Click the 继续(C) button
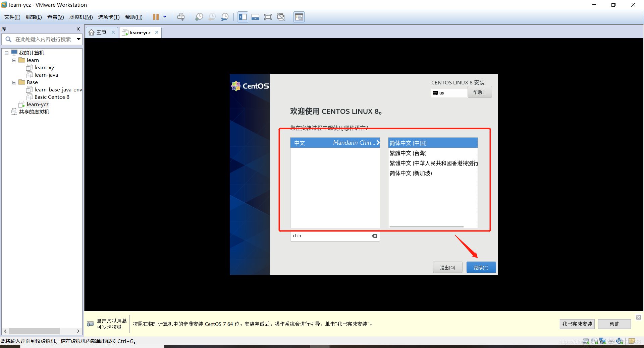This screenshot has width=644, height=348. [x=481, y=267]
